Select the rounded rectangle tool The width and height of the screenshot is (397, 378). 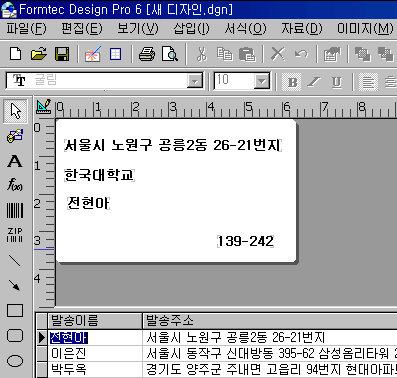(x=15, y=336)
